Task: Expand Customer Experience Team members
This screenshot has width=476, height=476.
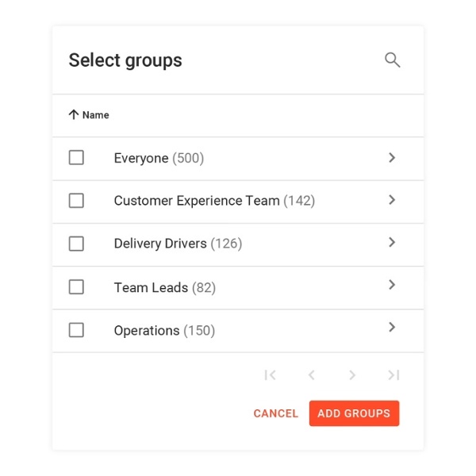Action: [392, 200]
